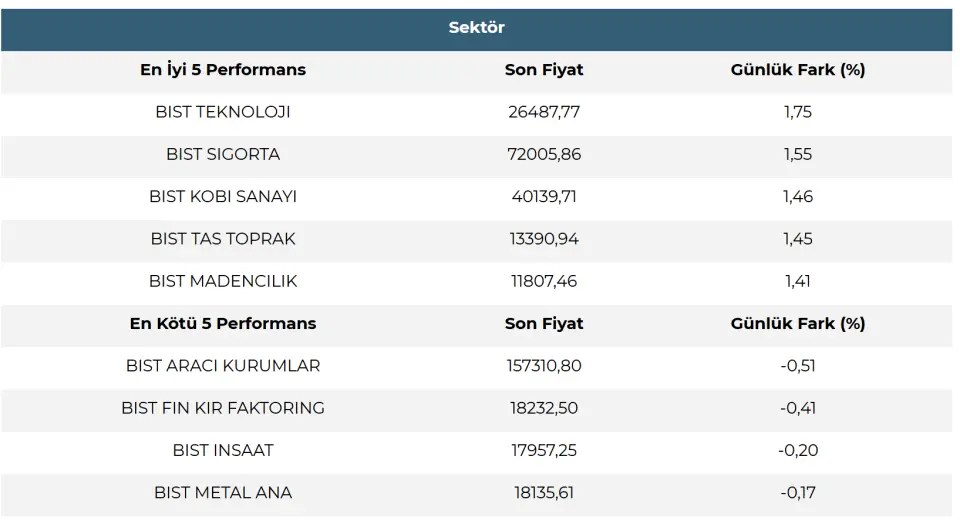Select the 1,41 daily change value
Image resolution: width=960 pixels, height=520 pixels.
click(798, 281)
